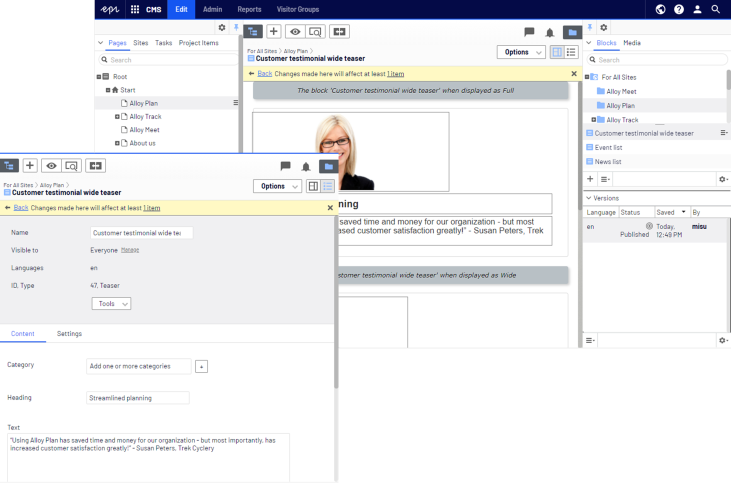Unpin the right assets pane

pyautogui.click(x=589, y=27)
